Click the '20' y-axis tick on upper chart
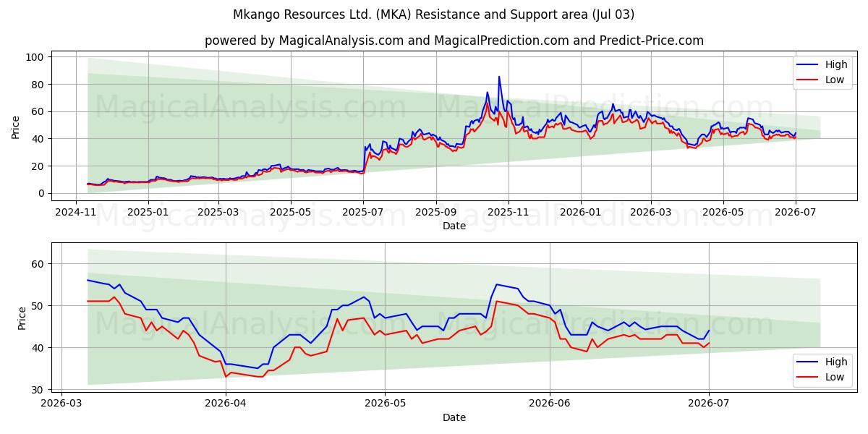 pos(38,166)
